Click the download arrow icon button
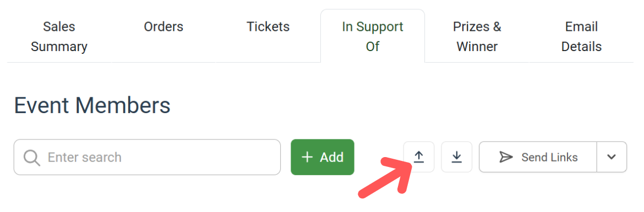 click(x=456, y=157)
